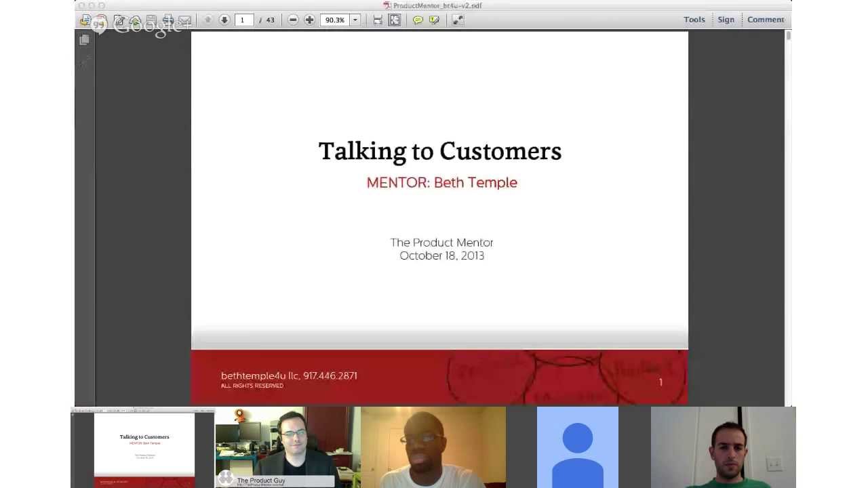Image resolution: width=868 pixels, height=488 pixels.
Task: Click the ProductMentor_bt4u-v2.pdf window title
Action: [437, 5]
